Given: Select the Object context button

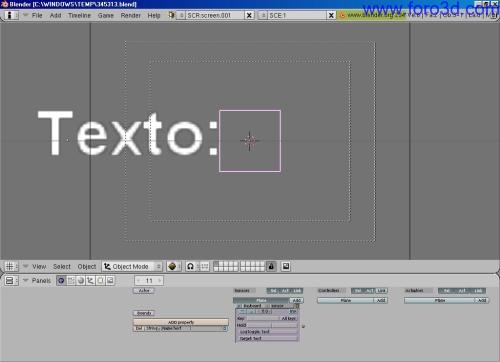Looking at the screenshot, I should tap(90, 281).
